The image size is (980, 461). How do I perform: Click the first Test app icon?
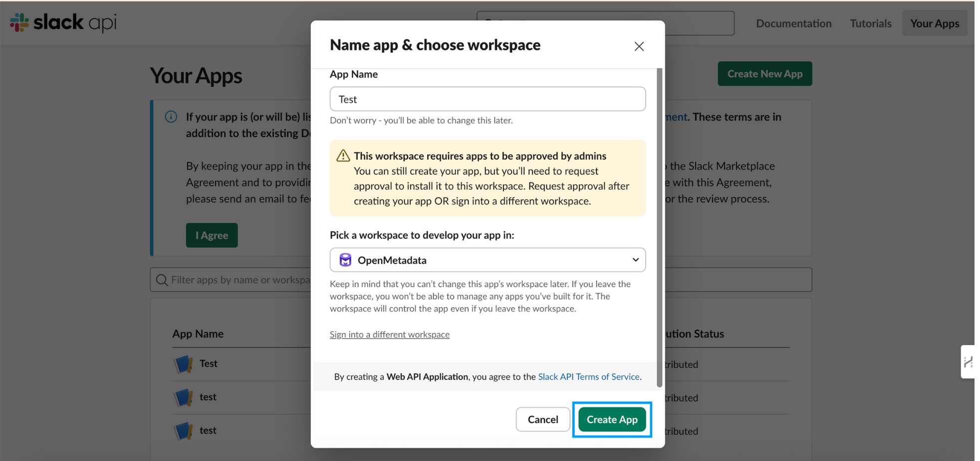click(x=183, y=364)
